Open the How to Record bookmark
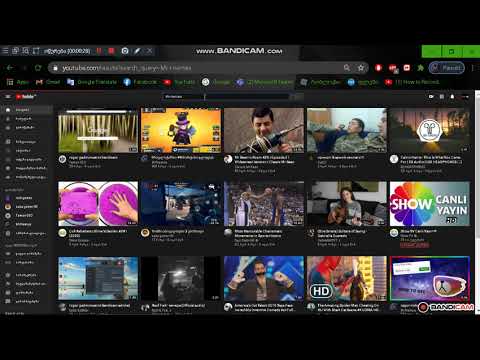 coord(412,82)
